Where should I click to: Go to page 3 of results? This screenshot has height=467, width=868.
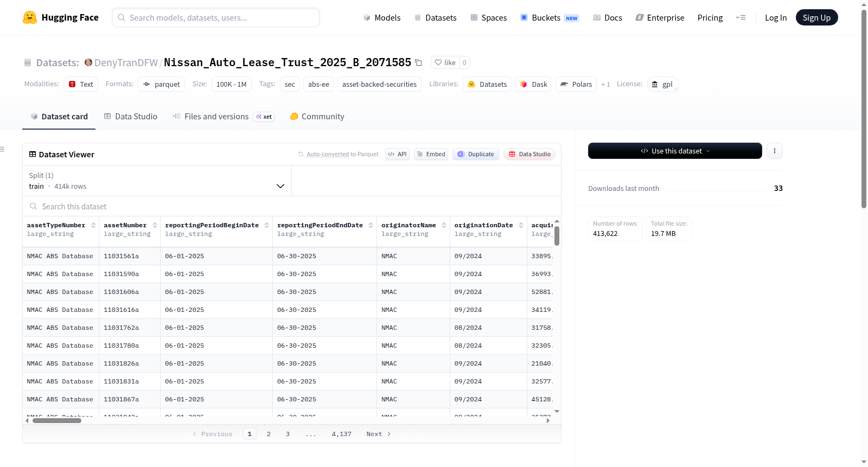click(x=288, y=434)
